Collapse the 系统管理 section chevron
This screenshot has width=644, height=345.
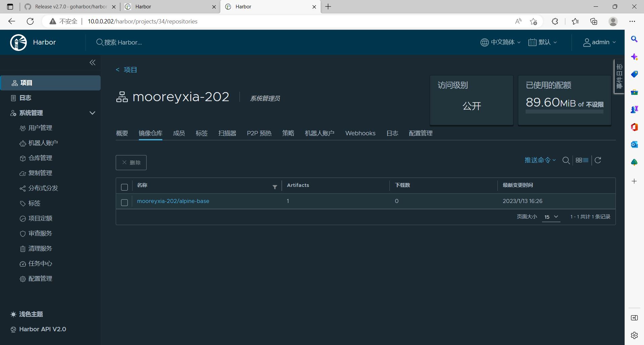point(92,113)
